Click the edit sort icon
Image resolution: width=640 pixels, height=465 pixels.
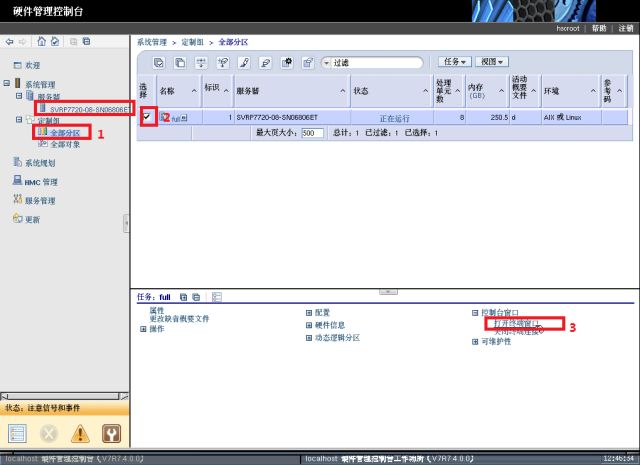pos(244,62)
